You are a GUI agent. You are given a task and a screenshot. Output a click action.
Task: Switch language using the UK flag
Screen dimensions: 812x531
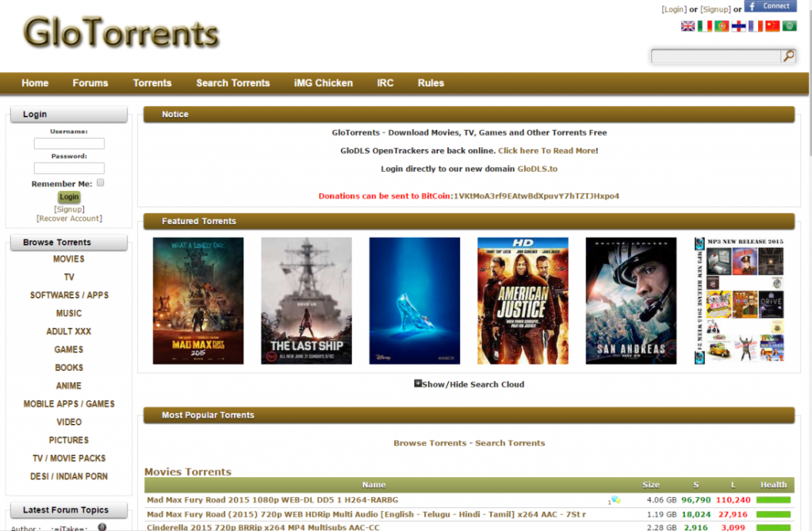coord(688,26)
